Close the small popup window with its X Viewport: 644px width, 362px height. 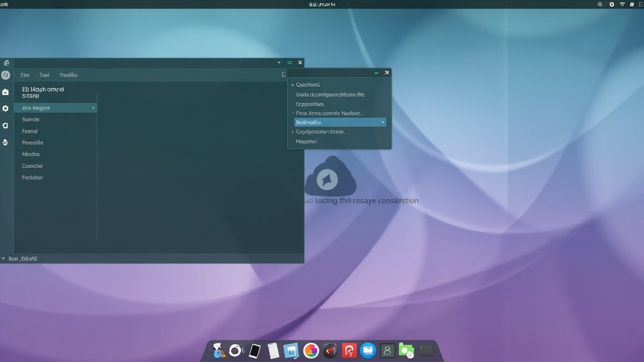point(387,73)
